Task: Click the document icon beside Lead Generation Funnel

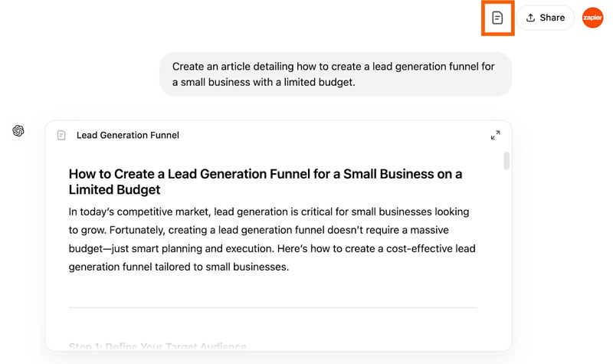Action: [61, 136]
